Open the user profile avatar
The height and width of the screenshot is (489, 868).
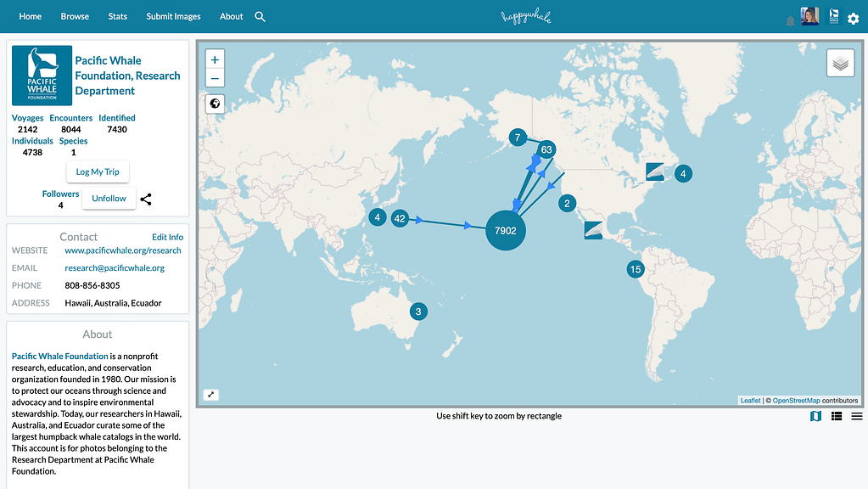pos(809,16)
